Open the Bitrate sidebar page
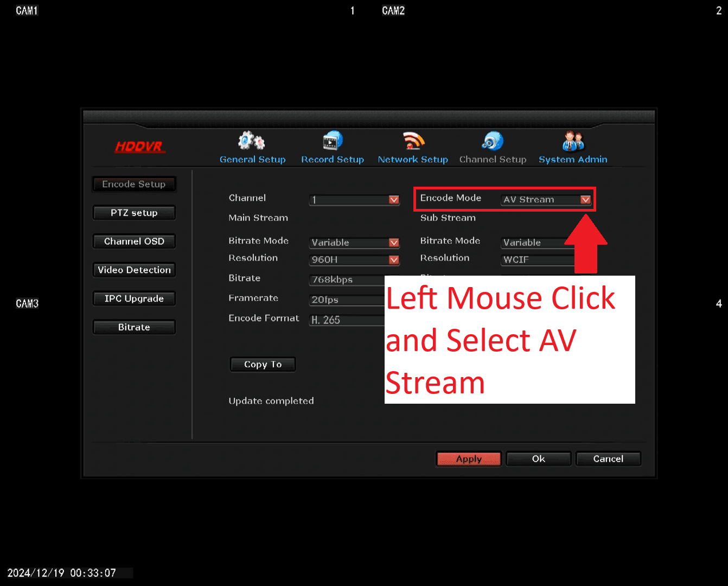The height and width of the screenshot is (586, 728). pyautogui.click(x=134, y=327)
